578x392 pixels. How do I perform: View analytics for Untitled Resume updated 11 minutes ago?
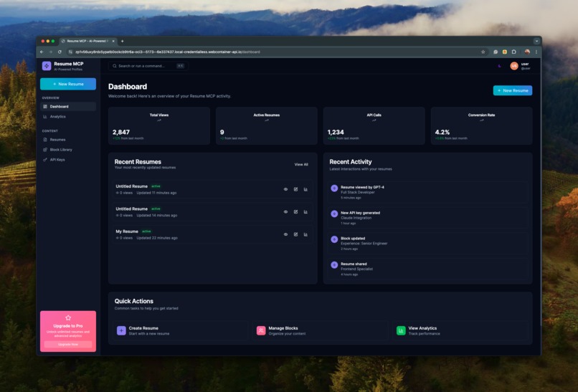tap(305, 189)
